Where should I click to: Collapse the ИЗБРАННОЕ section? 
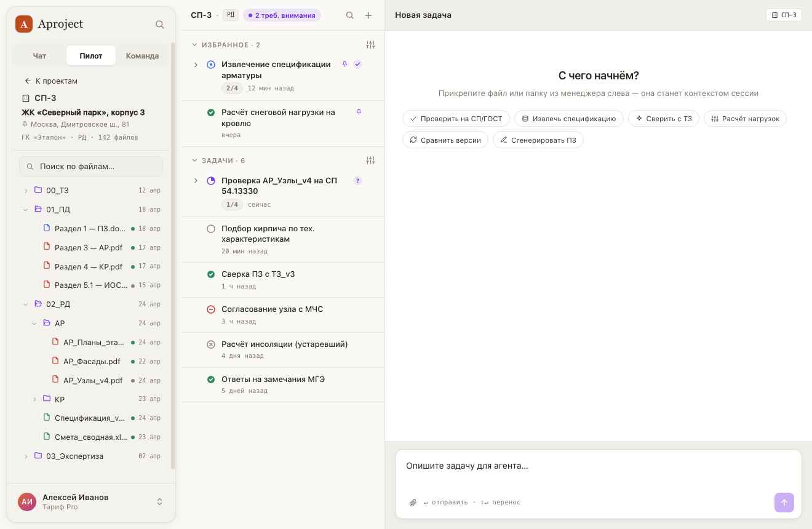(194, 45)
